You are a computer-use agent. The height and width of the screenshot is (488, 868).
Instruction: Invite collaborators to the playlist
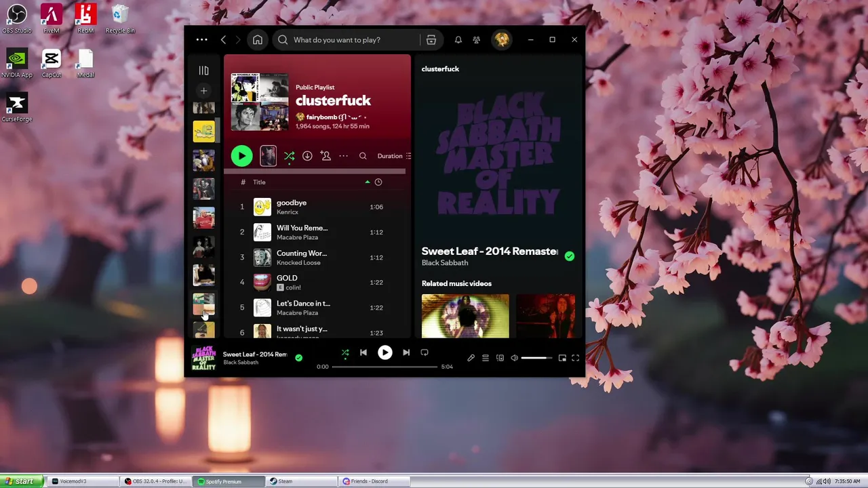click(325, 156)
